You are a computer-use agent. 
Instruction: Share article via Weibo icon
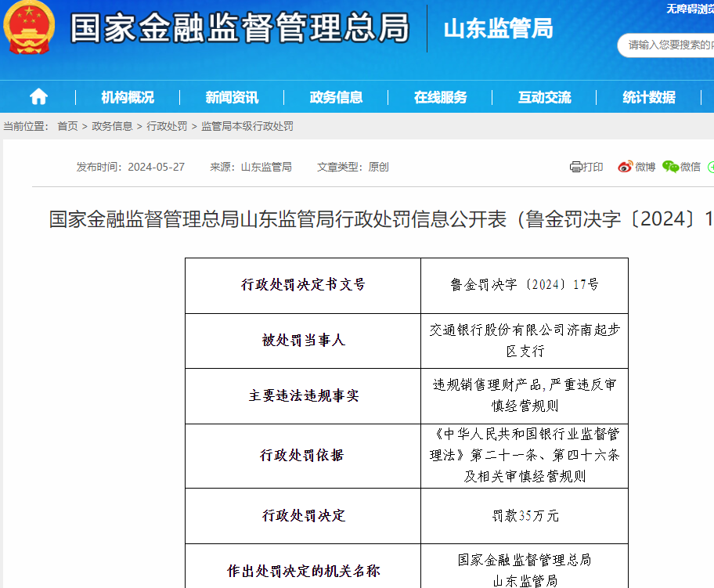625,167
